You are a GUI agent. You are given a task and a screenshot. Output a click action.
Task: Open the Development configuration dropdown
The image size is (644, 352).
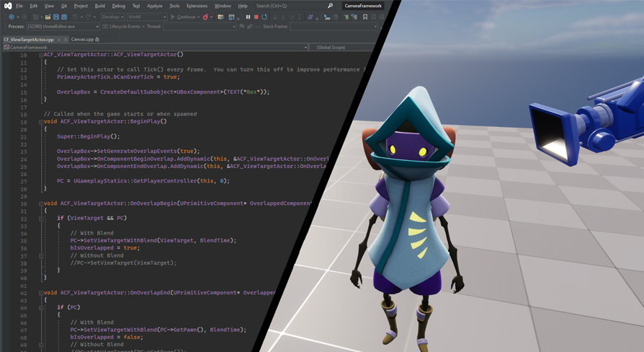pos(112,17)
